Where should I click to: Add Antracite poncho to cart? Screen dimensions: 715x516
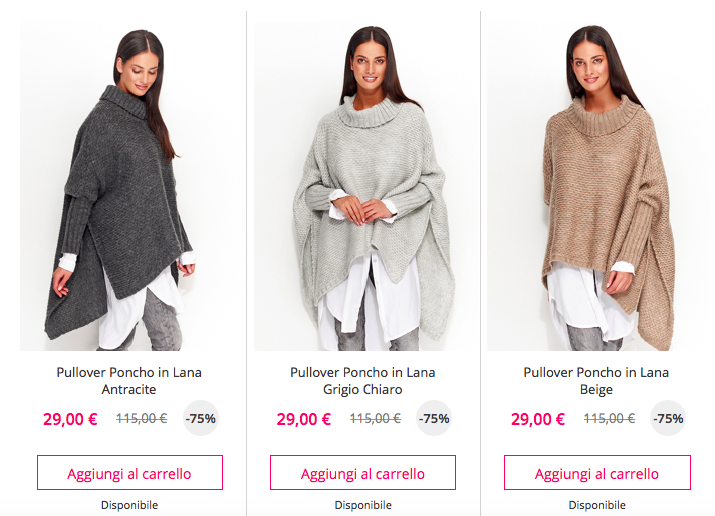pyautogui.click(x=130, y=473)
